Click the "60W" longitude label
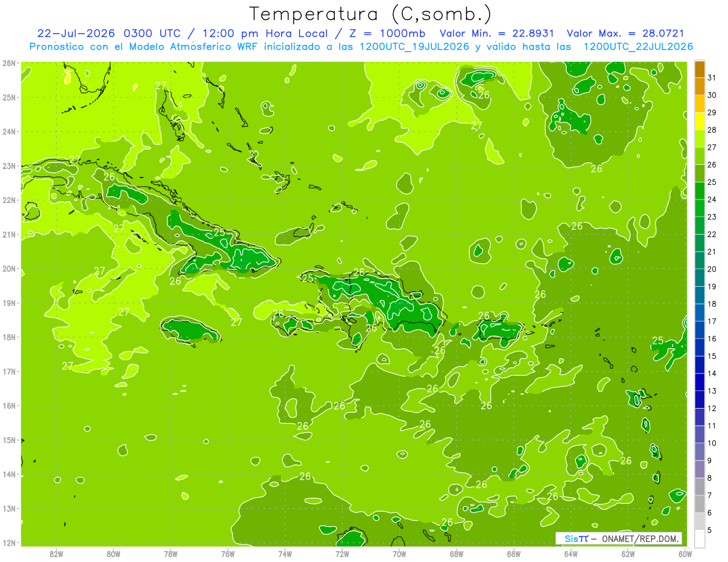 [685, 554]
